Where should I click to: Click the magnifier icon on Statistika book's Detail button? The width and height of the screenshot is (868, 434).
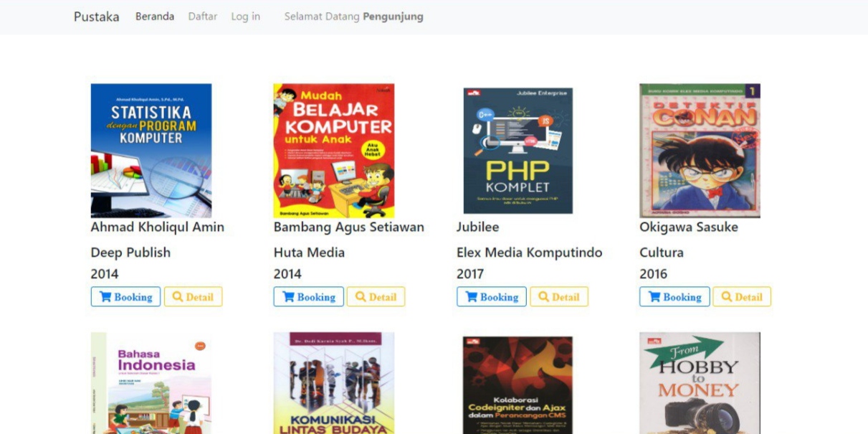click(177, 296)
